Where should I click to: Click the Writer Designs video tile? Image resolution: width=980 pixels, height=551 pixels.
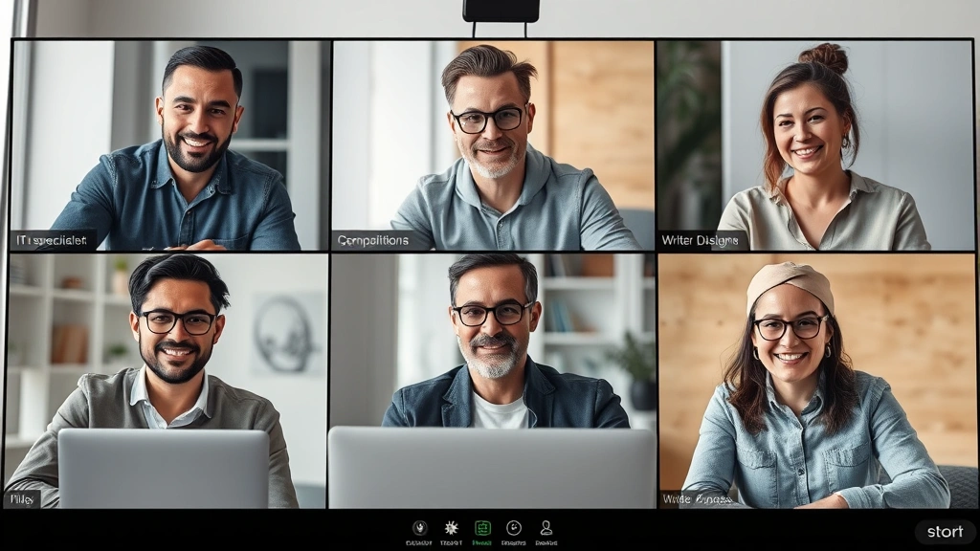[813, 143]
